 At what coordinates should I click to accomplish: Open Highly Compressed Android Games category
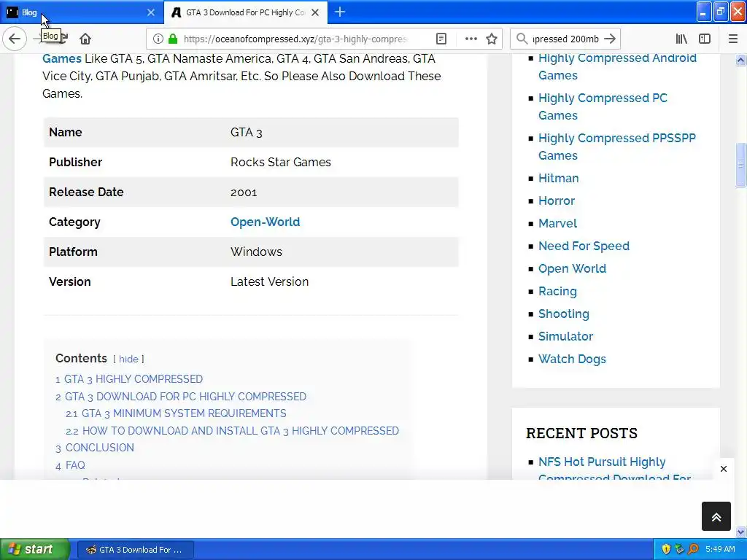coord(617,66)
